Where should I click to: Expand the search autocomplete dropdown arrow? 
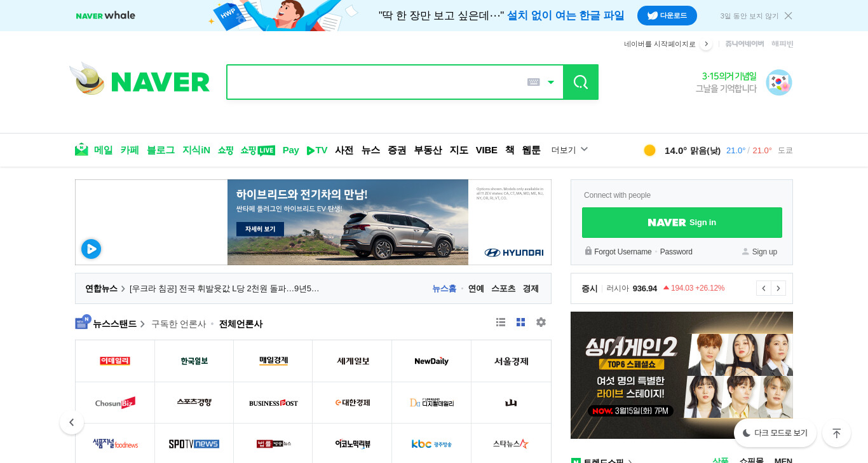551,82
